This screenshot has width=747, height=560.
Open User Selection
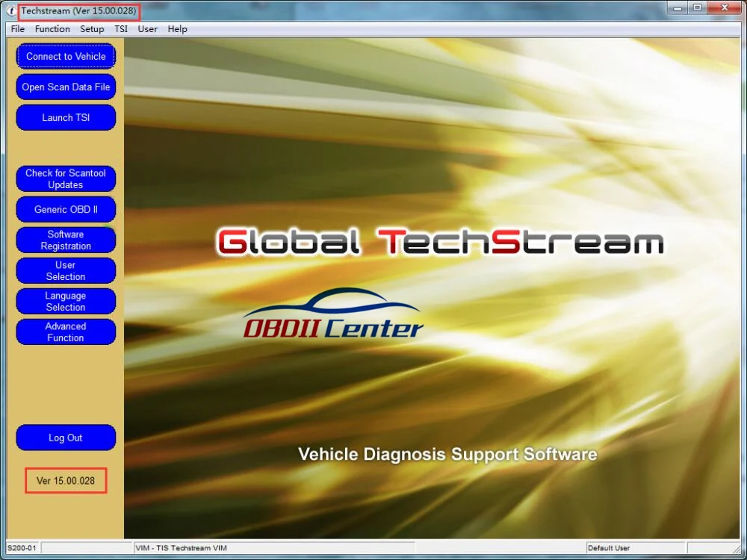66,271
